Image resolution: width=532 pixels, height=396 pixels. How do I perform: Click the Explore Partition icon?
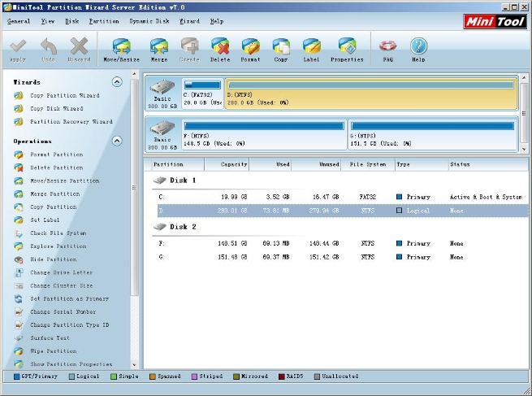19,246
